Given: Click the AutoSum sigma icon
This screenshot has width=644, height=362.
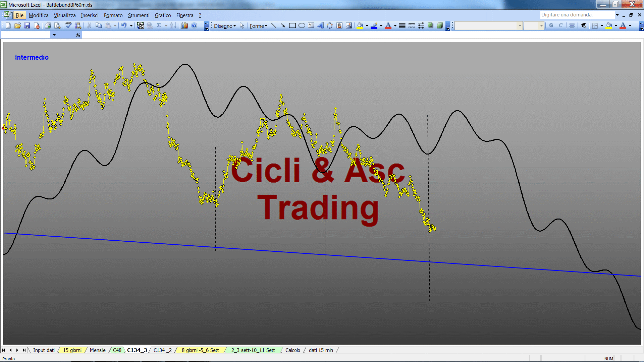Looking at the screenshot, I should pyautogui.click(x=159, y=25).
